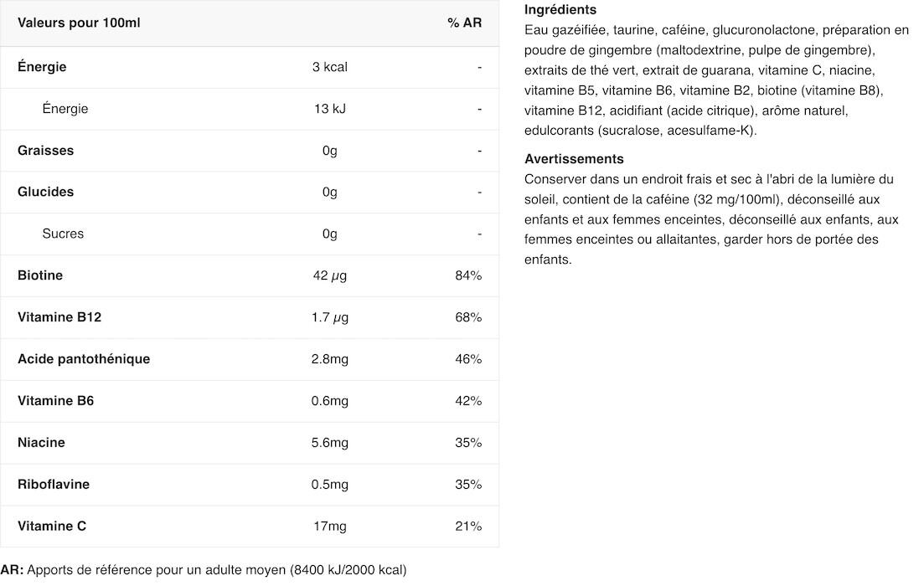Click the Biotine row label

[x=40, y=275]
